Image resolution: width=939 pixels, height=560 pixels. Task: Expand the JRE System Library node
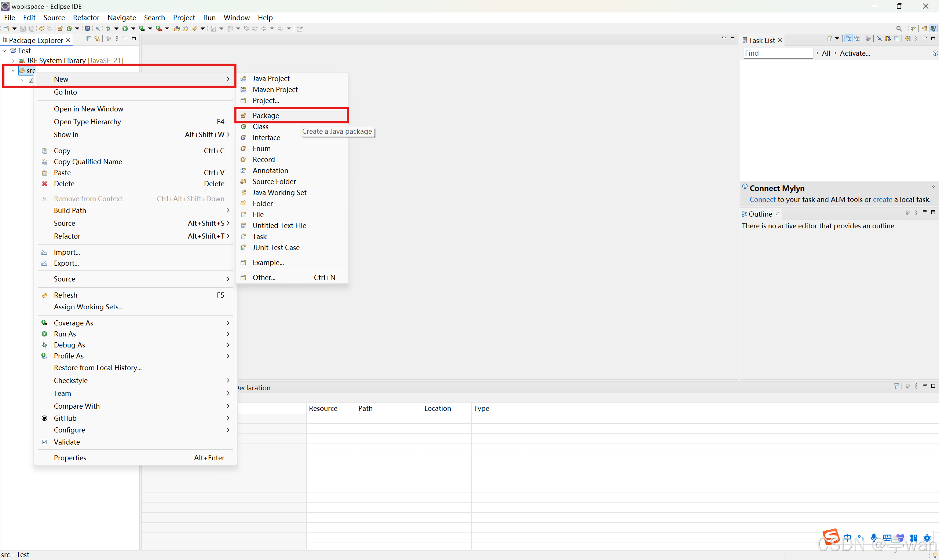point(13,60)
